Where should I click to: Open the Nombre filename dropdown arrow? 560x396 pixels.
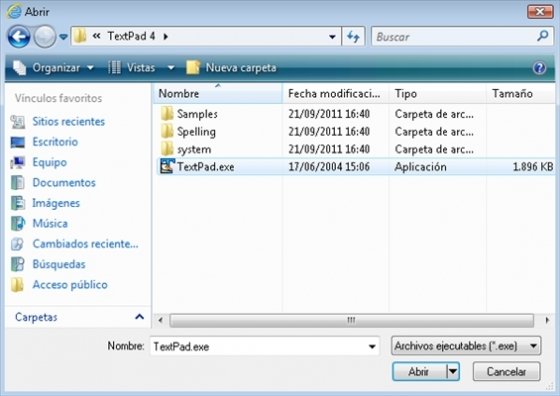click(x=372, y=346)
